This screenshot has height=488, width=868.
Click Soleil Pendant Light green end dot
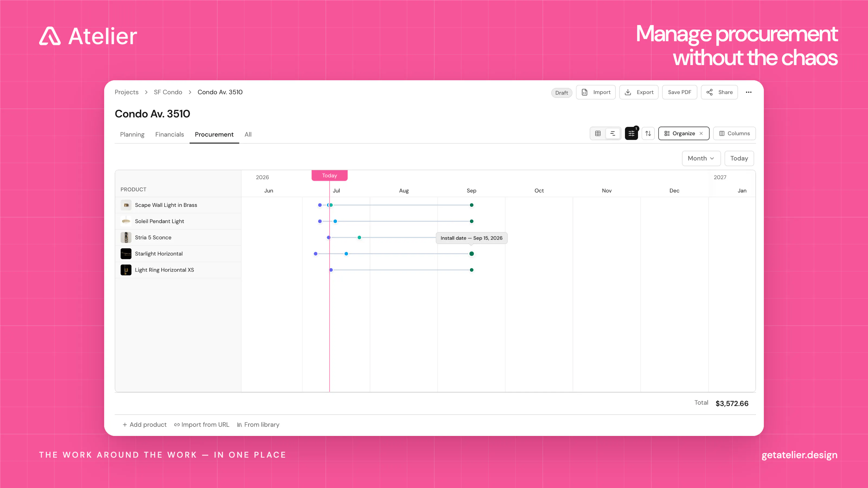471,221
